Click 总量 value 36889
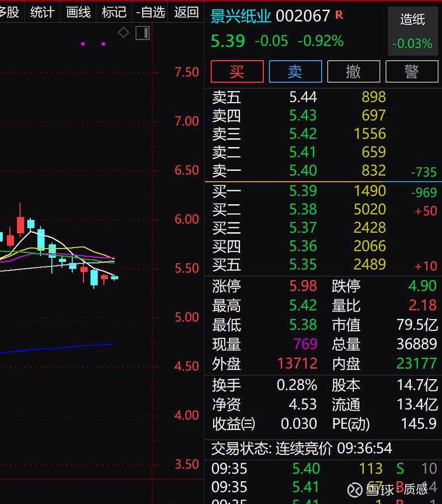The width and height of the screenshot is (442, 504). point(416,344)
